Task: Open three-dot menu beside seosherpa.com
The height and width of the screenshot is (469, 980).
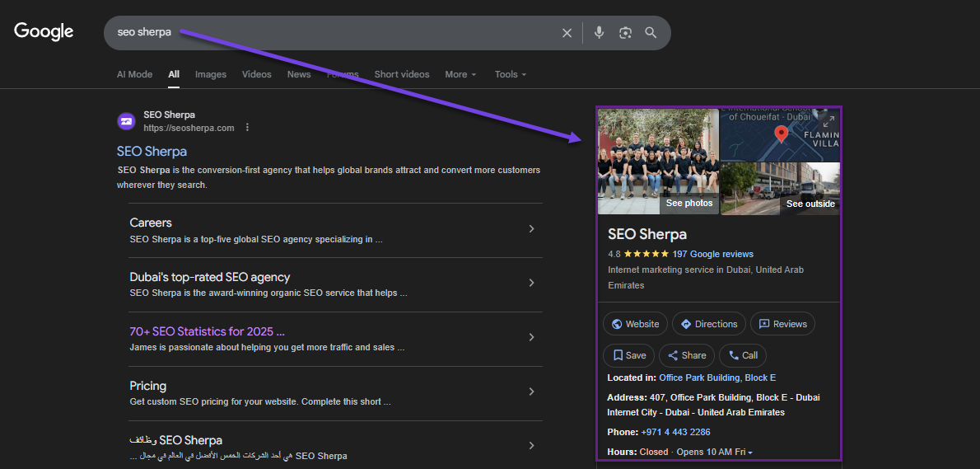Action: pyautogui.click(x=247, y=128)
